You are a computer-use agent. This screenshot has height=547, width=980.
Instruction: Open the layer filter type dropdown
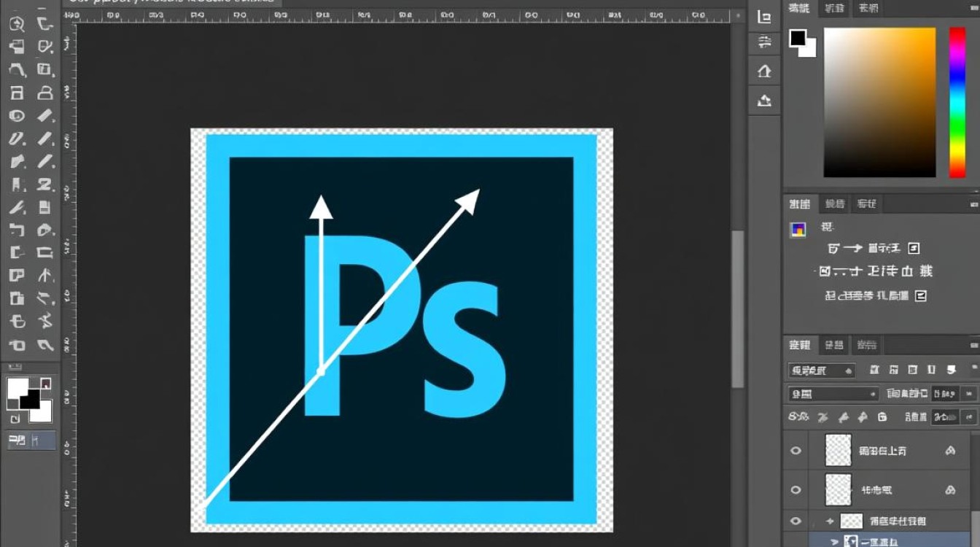coord(821,371)
